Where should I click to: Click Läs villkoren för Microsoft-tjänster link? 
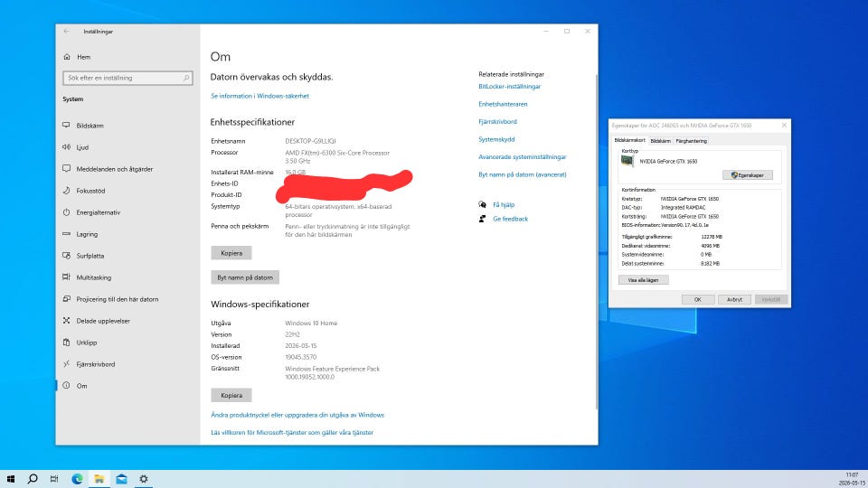tap(292, 433)
